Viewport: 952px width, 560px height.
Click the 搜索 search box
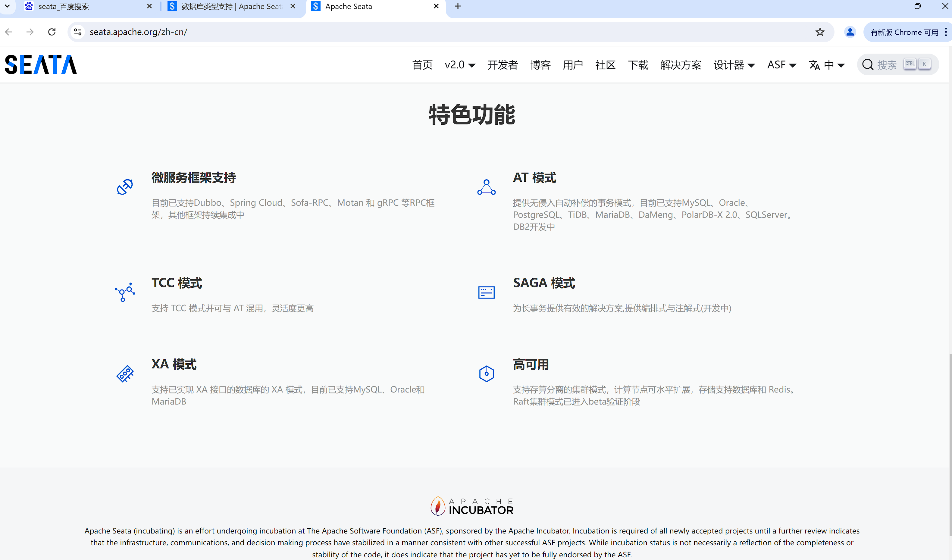[897, 64]
